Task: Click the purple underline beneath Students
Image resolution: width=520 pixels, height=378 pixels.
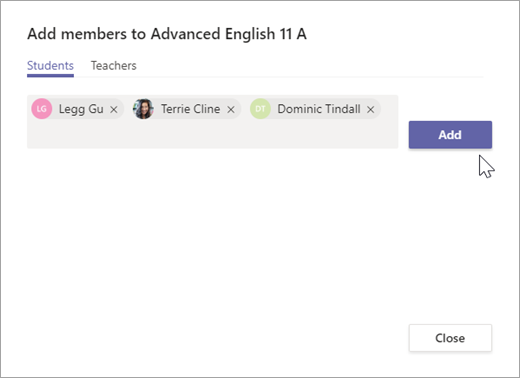Action: click(x=50, y=76)
